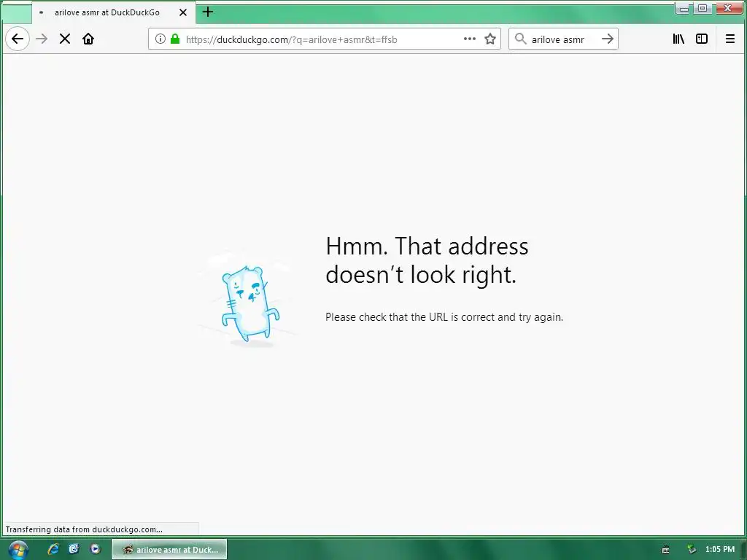Go back to the previous page
This screenshot has width=747, height=560.
(18, 39)
